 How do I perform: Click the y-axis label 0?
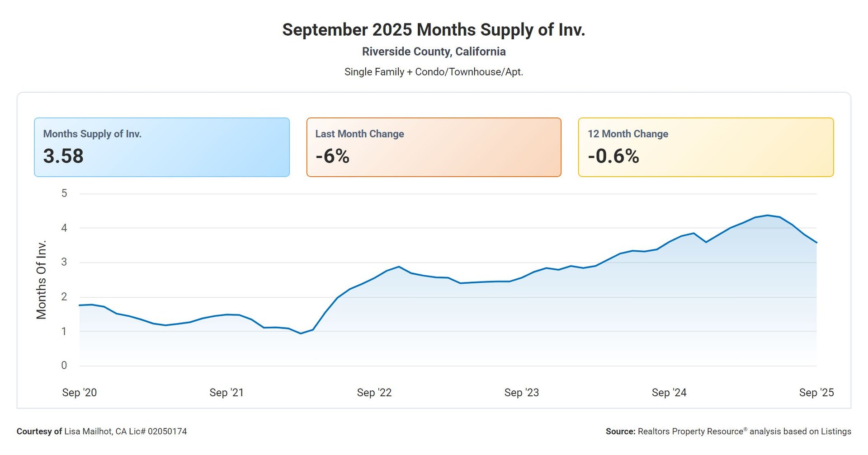[x=64, y=366]
